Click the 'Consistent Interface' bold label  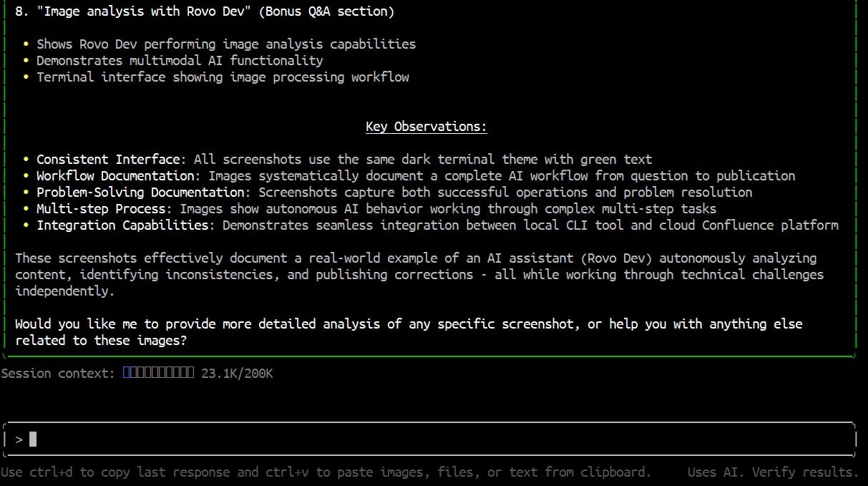(x=107, y=159)
